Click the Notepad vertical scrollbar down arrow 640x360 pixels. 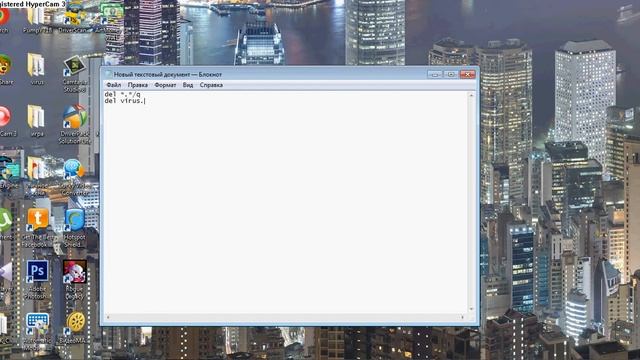(x=471, y=309)
